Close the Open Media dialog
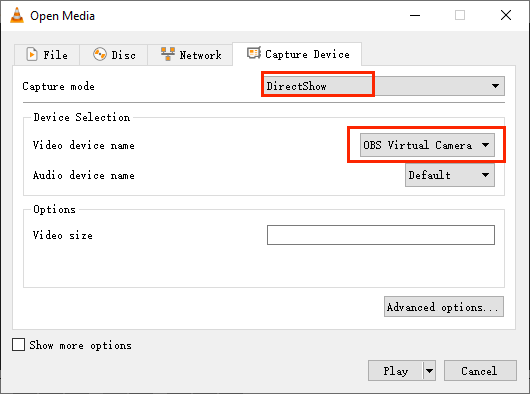The height and width of the screenshot is (394, 530). (x=506, y=15)
